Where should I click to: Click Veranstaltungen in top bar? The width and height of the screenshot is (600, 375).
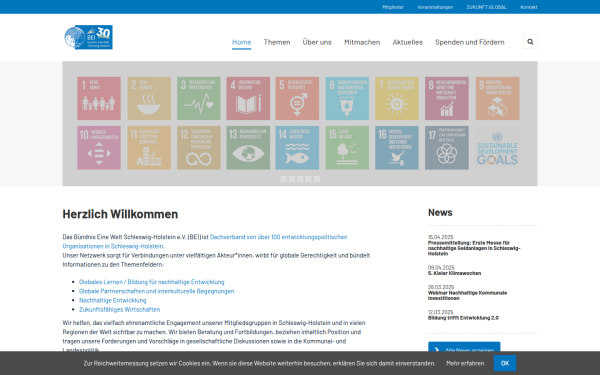click(435, 7)
